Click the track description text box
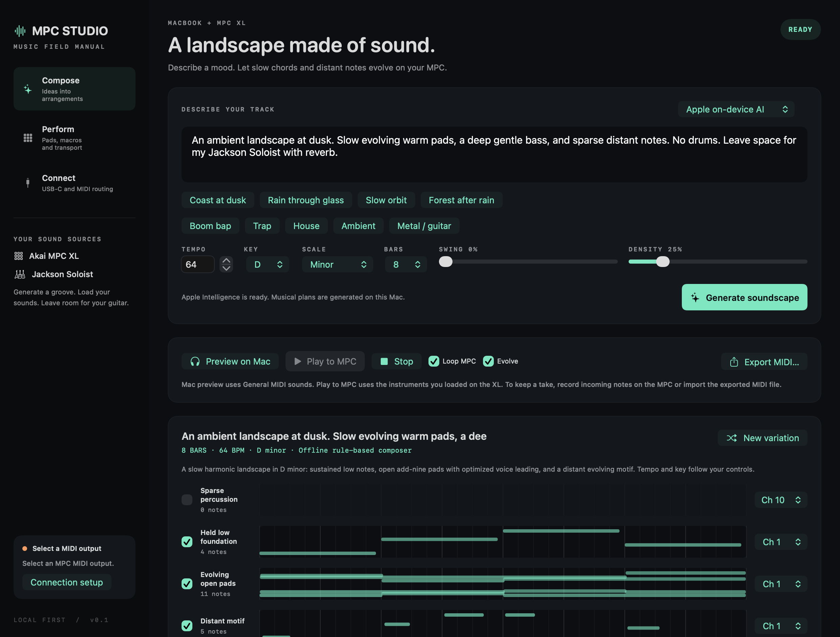The image size is (840, 637). [x=495, y=154]
